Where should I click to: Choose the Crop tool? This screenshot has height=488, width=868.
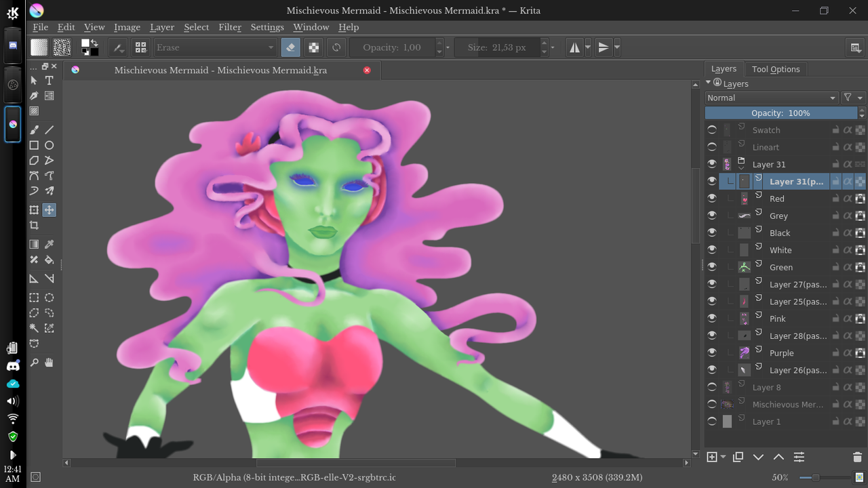click(33, 225)
